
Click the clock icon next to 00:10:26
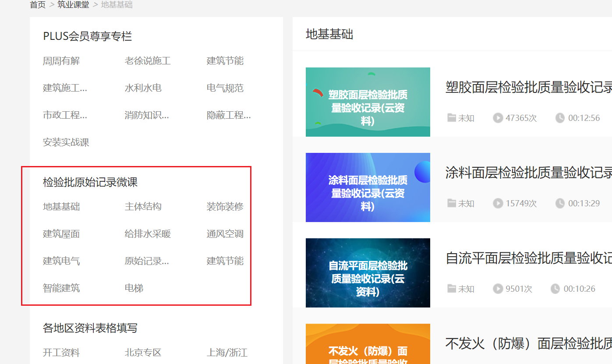[x=555, y=289]
